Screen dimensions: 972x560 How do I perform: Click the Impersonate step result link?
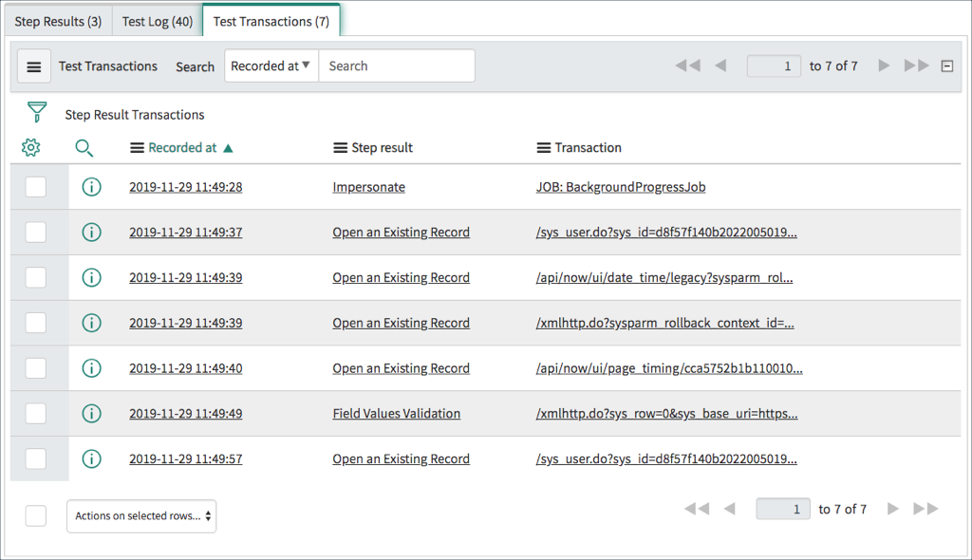(368, 186)
